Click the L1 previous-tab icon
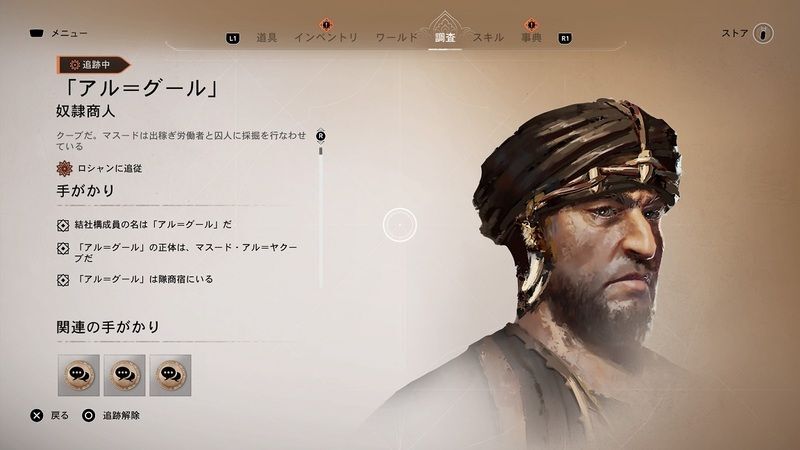This screenshot has height=450, width=800. click(x=233, y=38)
